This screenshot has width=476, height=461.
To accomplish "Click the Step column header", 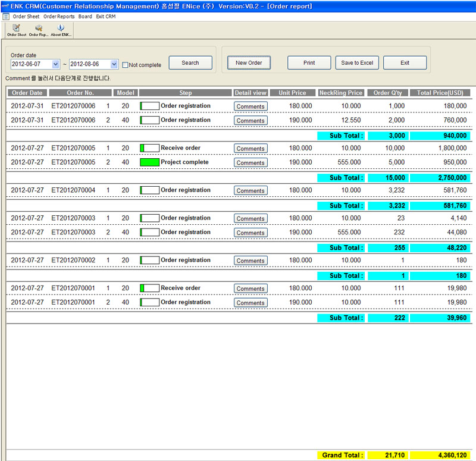I will pos(186,93).
